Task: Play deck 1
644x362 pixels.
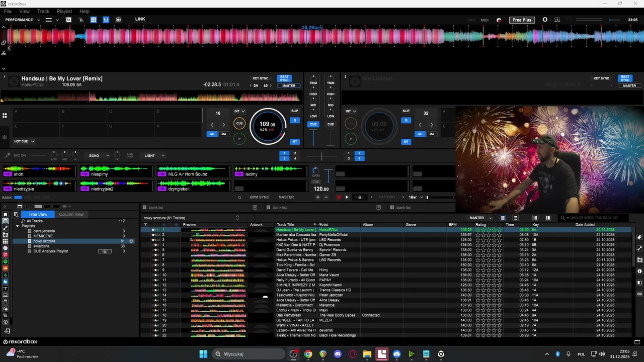Action: [239, 139]
